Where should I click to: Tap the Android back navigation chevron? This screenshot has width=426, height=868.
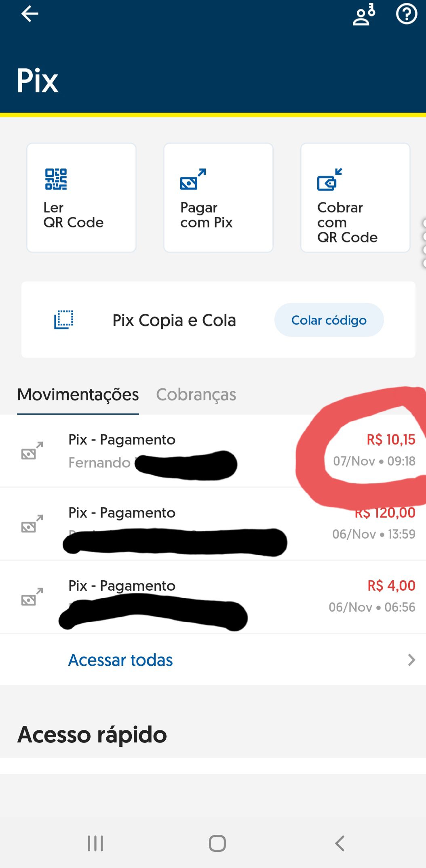tap(340, 843)
